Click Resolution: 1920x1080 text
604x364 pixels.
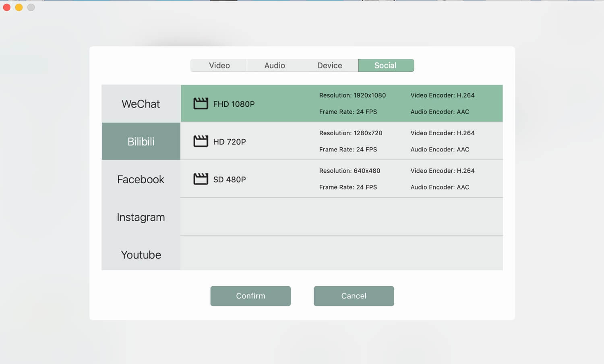pyautogui.click(x=352, y=95)
